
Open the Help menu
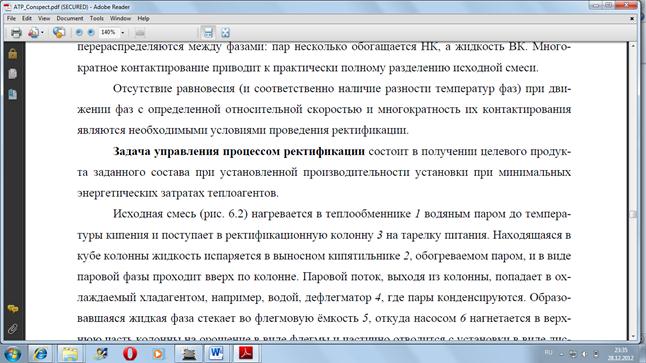[x=143, y=19]
